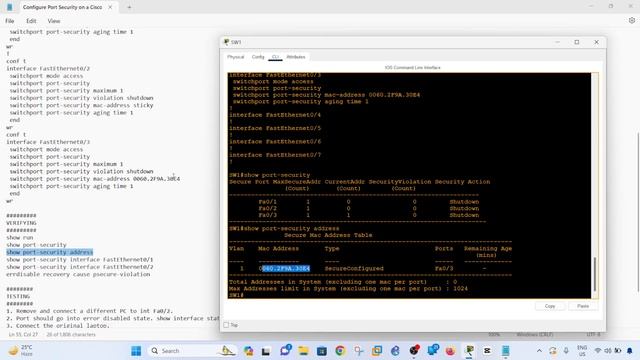Open Cisco Packet Tracer on the taskbar
Image resolution: width=640 pixels, height=360 pixels.
(x=469, y=351)
